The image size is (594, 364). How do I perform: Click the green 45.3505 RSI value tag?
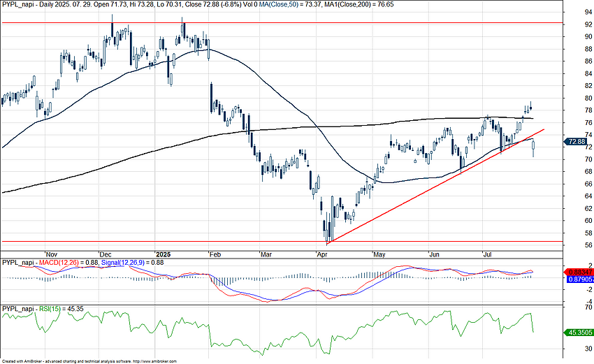579,332
